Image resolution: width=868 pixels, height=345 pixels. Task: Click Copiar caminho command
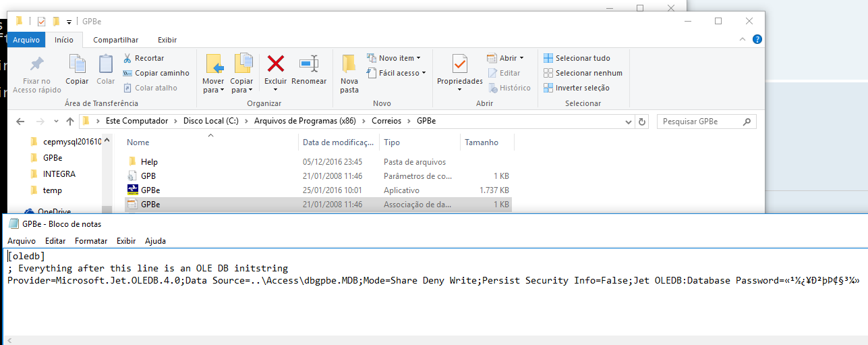pyautogui.click(x=156, y=73)
